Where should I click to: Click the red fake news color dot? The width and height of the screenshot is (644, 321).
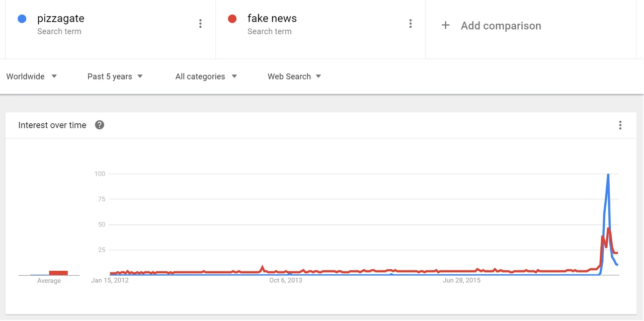pos(232,19)
